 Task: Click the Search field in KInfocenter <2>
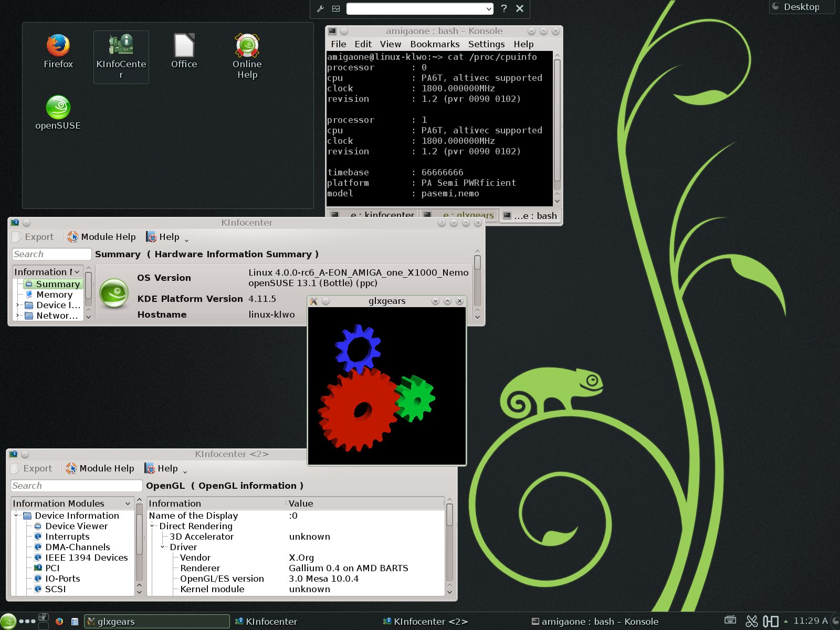click(76, 486)
